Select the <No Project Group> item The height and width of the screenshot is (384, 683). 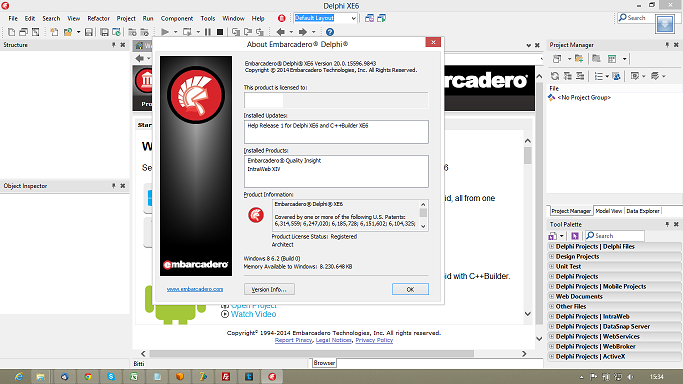[x=584, y=98]
